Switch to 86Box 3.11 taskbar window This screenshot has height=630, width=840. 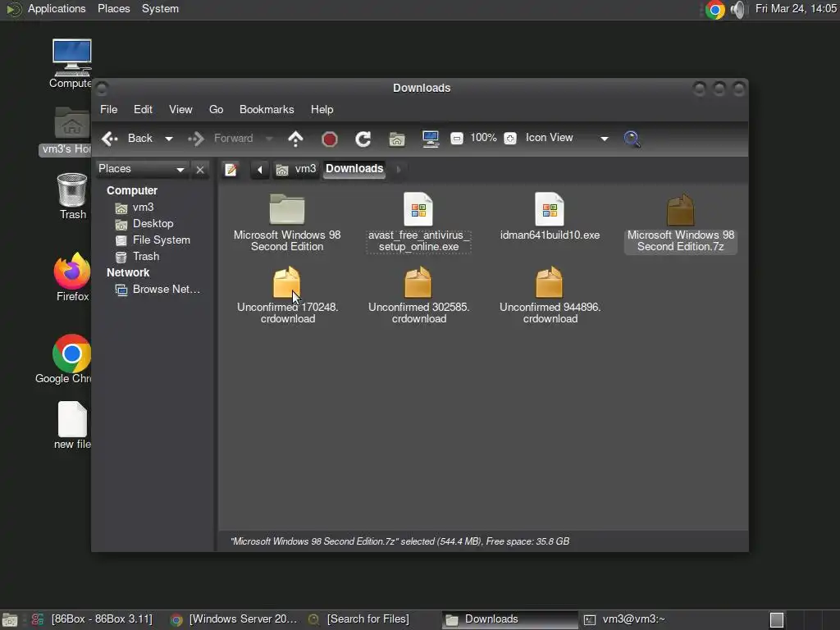click(x=92, y=619)
